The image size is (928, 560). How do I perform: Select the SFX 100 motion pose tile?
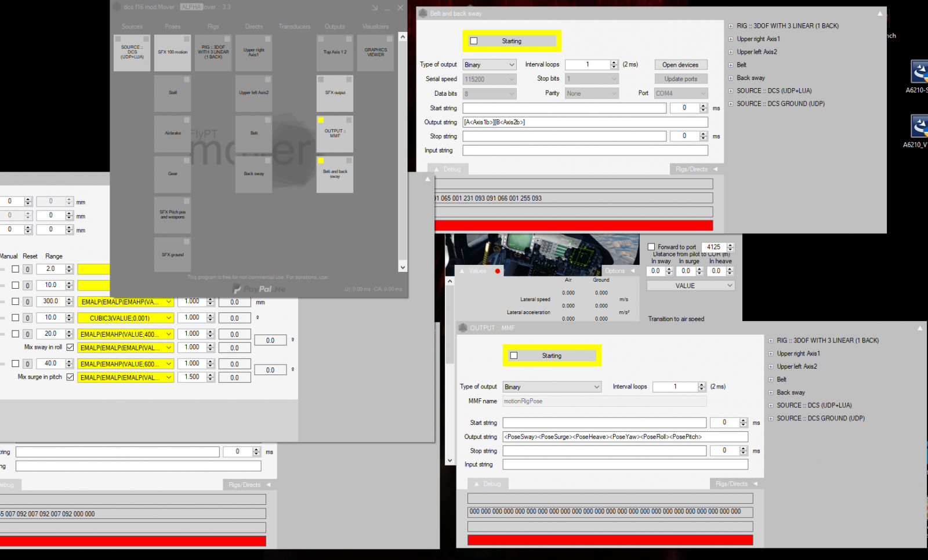[x=173, y=53]
